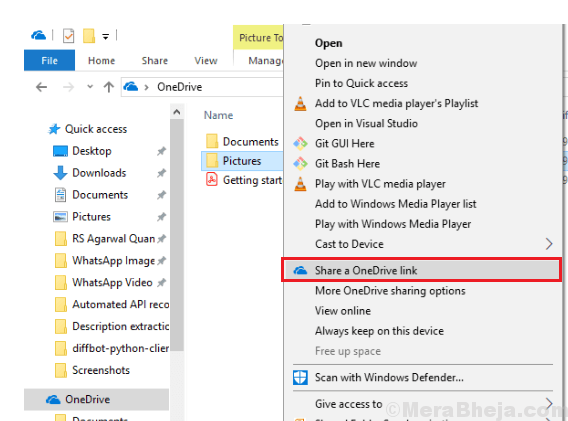Open the WhatsApp Image folder
This screenshot has width=568, height=421.
click(113, 260)
